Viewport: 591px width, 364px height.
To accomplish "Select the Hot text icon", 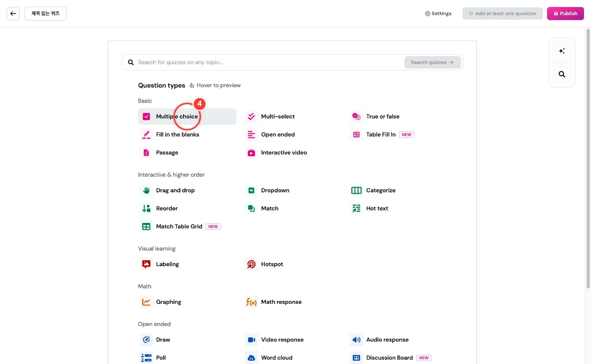I will click(x=356, y=209).
